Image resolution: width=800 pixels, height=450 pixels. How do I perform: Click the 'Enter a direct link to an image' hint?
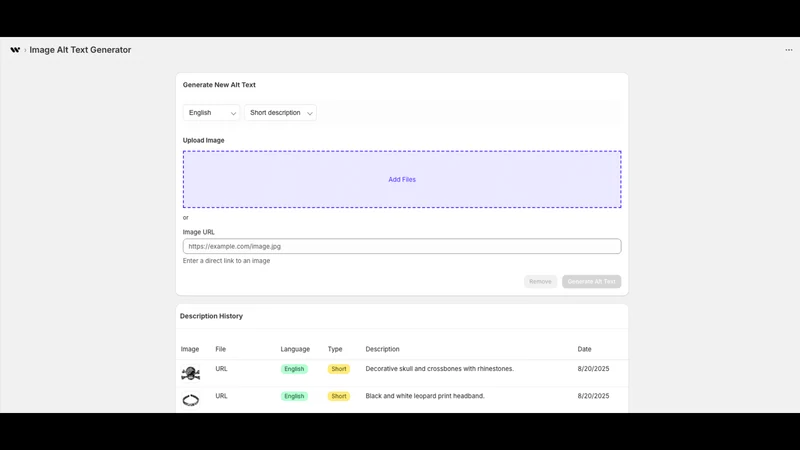(226, 261)
